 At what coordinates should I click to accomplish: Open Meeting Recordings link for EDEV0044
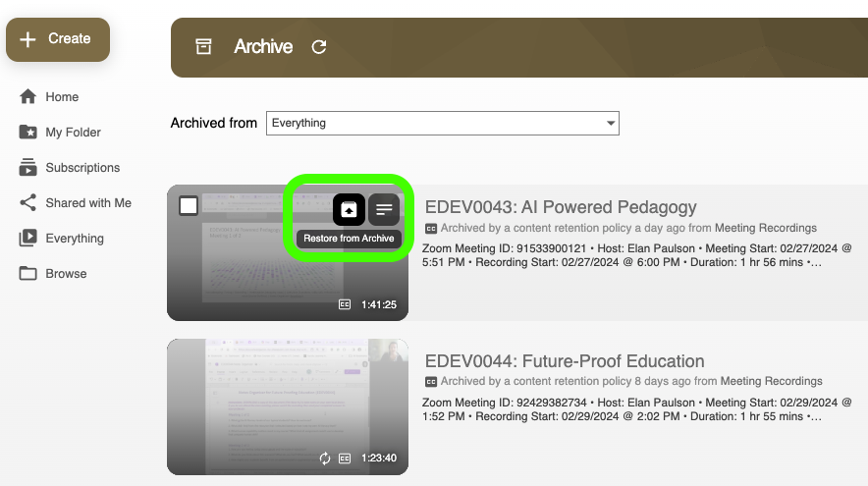point(771,381)
